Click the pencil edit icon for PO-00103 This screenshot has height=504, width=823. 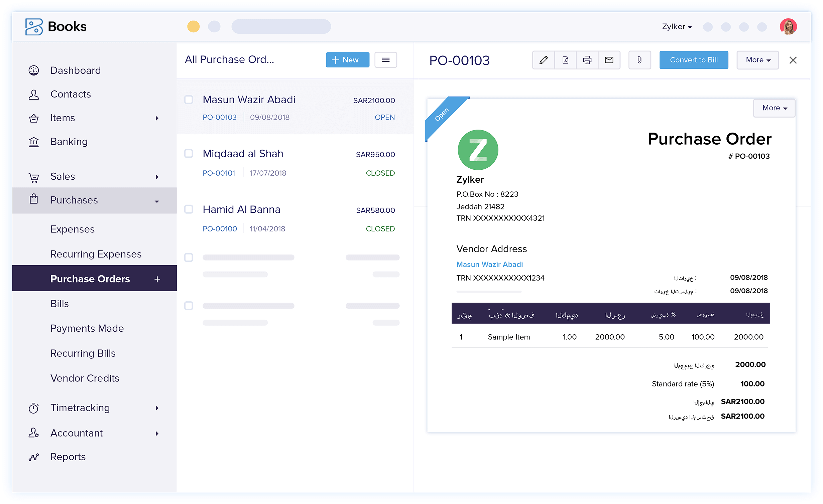(x=543, y=60)
